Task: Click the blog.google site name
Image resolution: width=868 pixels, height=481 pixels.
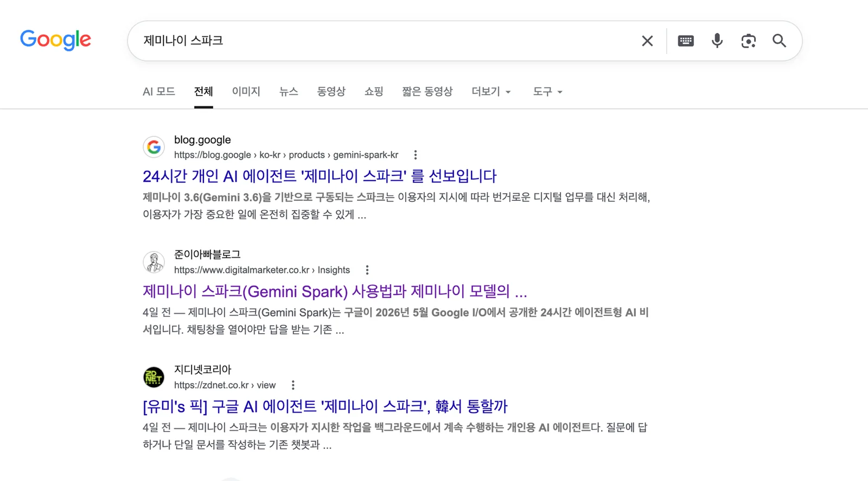Action: 202,140
